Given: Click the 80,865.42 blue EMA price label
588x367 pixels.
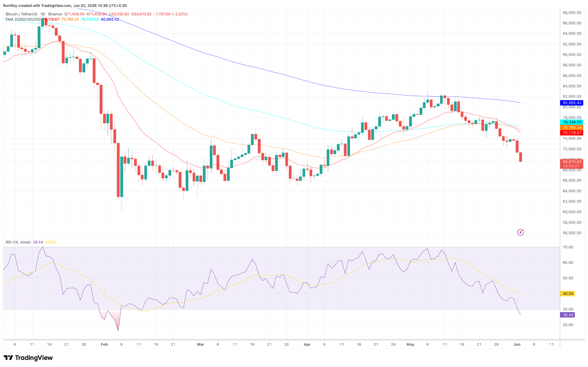Looking at the screenshot, I should click(x=572, y=103).
